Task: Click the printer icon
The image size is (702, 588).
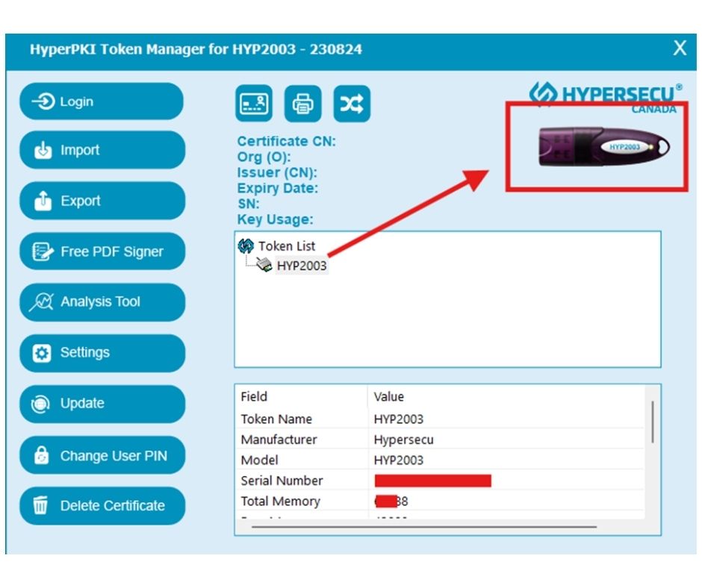Action: tap(303, 104)
